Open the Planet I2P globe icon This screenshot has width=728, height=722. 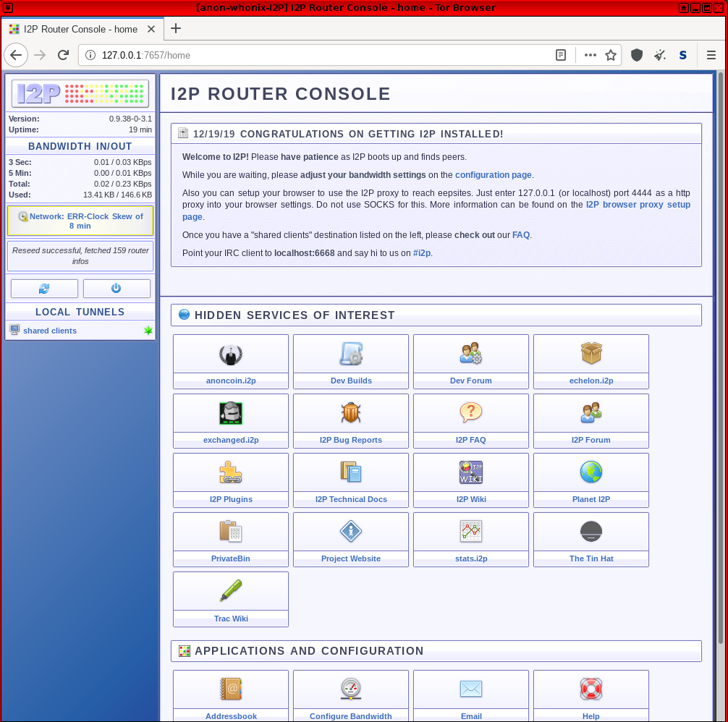pos(591,473)
